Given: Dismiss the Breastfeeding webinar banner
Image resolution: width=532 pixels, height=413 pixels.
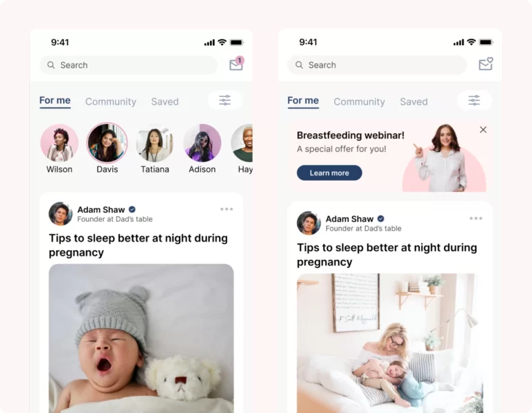Looking at the screenshot, I should click(x=483, y=130).
